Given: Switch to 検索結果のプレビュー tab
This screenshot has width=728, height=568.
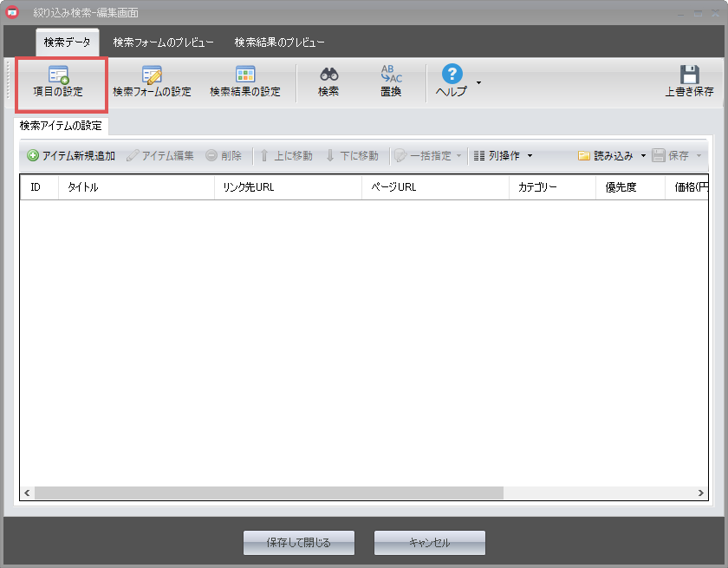Looking at the screenshot, I should tap(279, 42).
